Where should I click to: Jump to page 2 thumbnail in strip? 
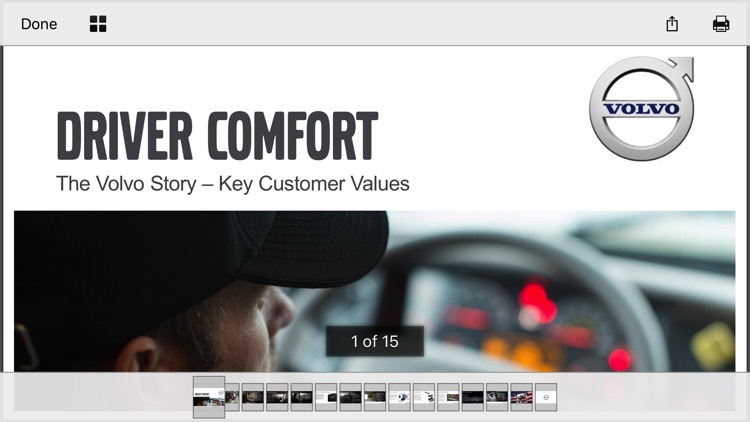click(x=232, y=397)
